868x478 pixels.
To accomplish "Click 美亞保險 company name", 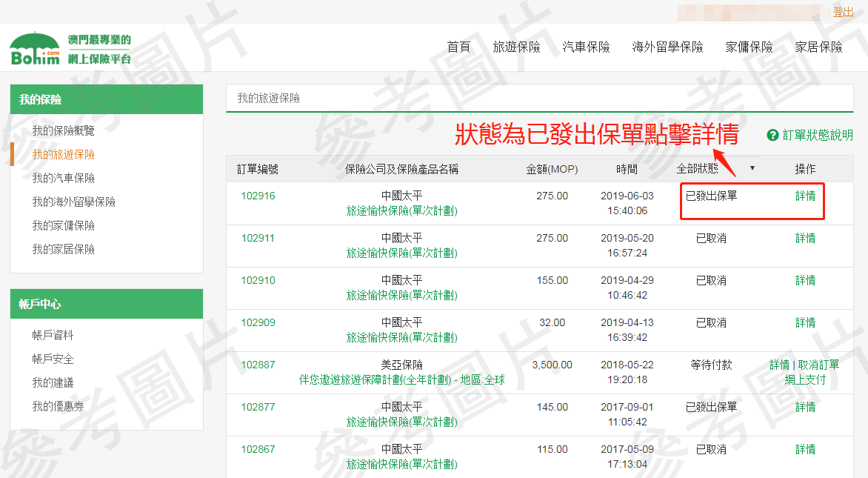I will (402, 365).
